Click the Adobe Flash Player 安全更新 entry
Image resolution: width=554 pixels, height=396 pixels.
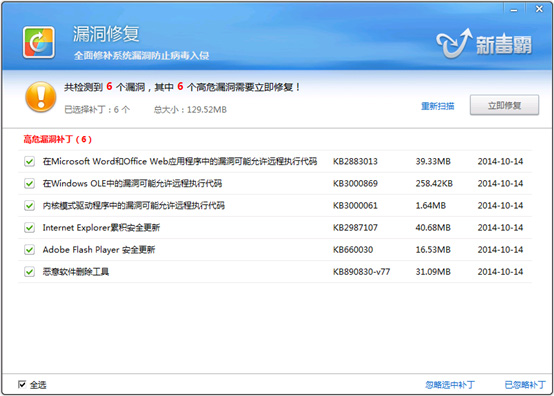(99, 250)
